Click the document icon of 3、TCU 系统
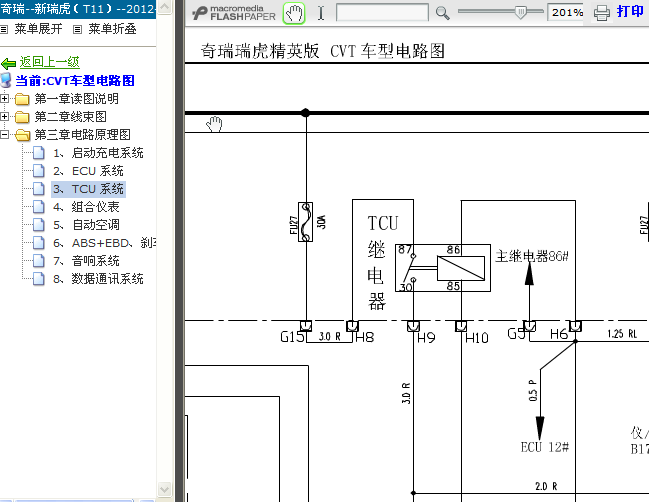Screen dimensions: 649x502 pos(38,189)
